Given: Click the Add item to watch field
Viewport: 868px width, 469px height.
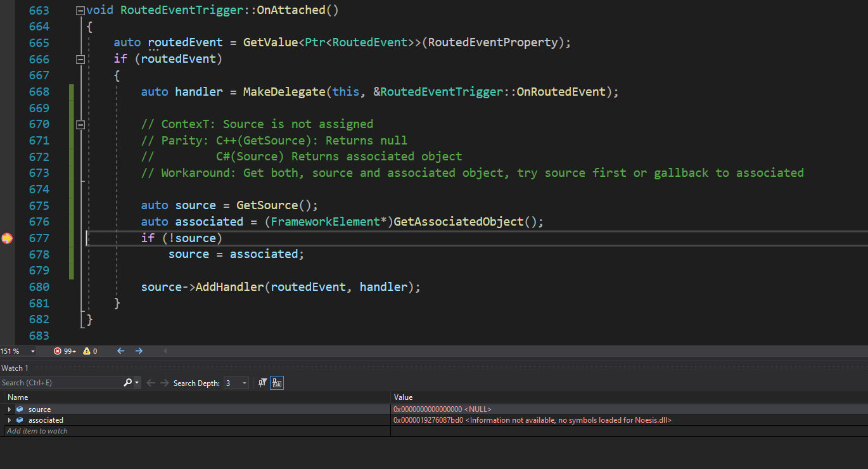Looking at the screenshot, I should [196, 431].
